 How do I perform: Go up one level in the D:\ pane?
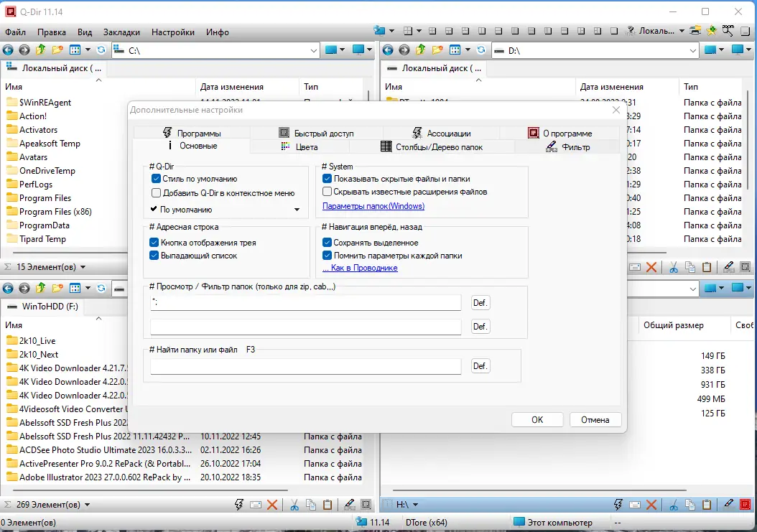(420, 50)
